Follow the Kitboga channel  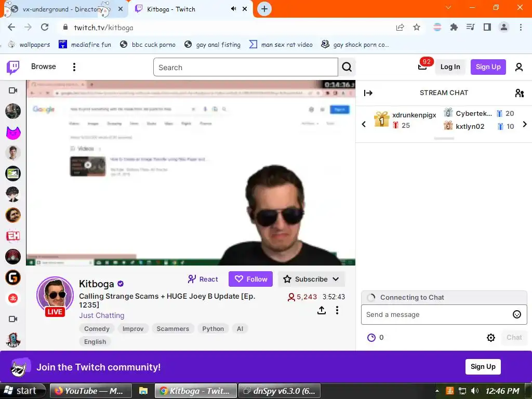(x=250, y=279)
